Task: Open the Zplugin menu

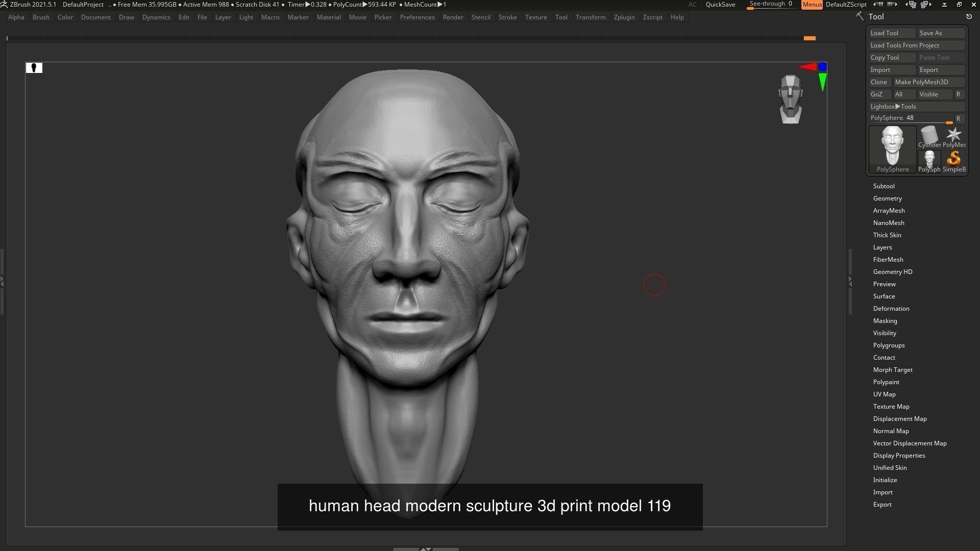Action: pyautogui.click(x=624, y=17)
